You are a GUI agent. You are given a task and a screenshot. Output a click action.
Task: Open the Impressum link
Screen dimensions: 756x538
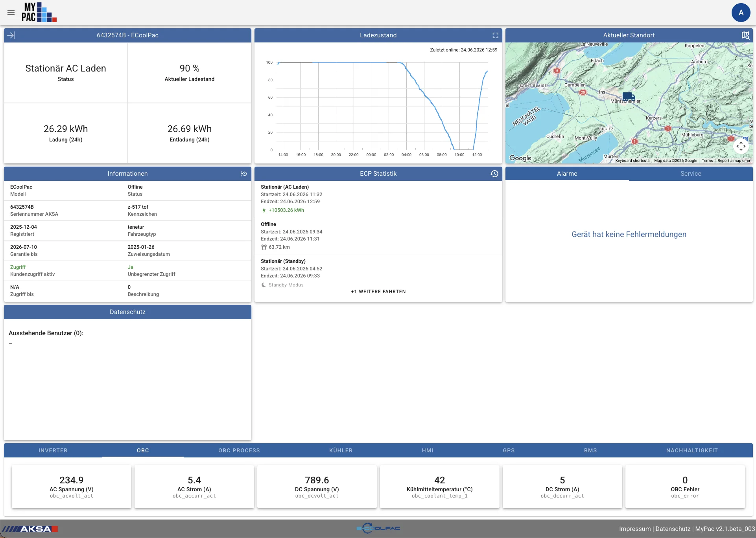click(635, 529)
